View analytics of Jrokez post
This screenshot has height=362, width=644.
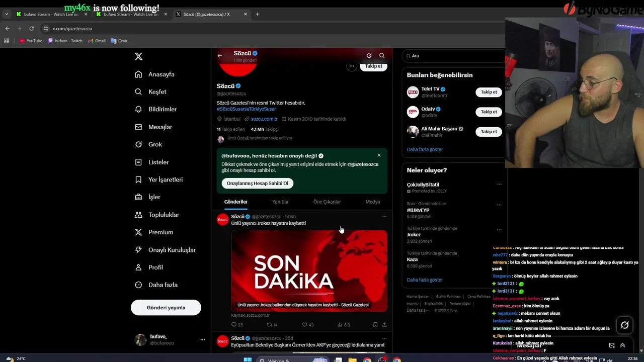344,325
